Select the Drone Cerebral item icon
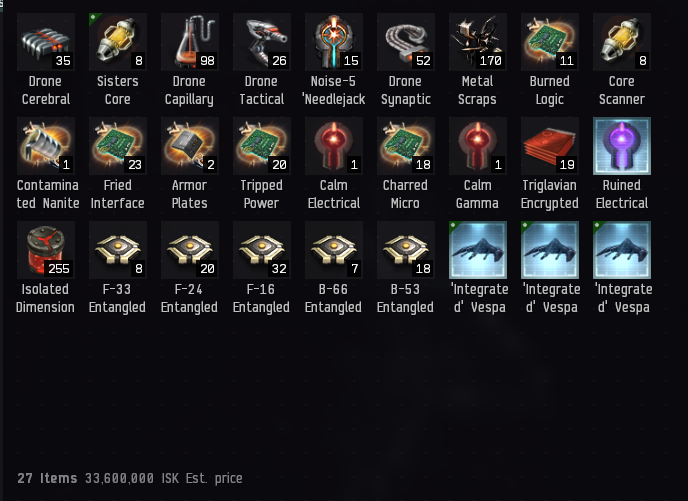The height and width of the screenshot is (501, 688). (x=46, y=42)
